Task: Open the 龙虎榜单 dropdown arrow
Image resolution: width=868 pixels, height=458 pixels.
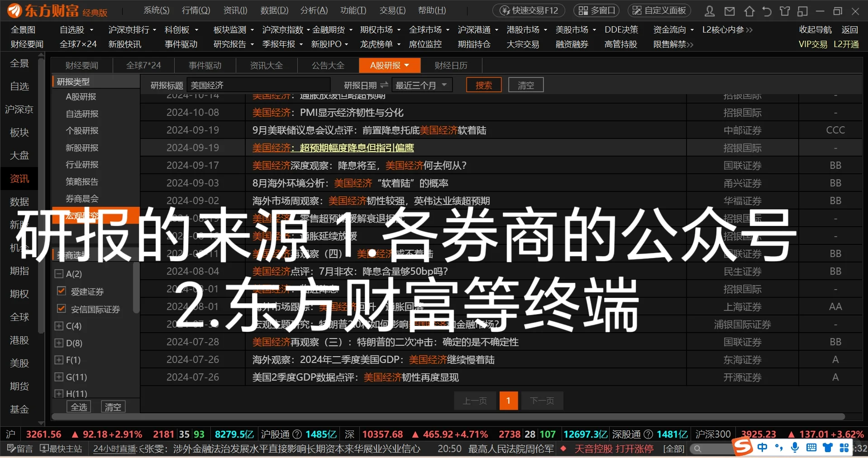Action: tap(399, 44)
